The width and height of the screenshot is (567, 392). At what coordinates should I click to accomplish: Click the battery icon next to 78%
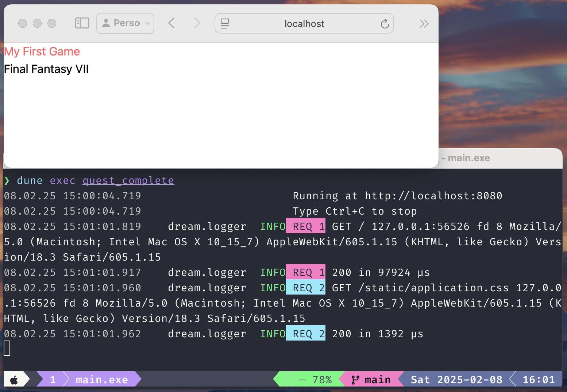tap(290, 379)
